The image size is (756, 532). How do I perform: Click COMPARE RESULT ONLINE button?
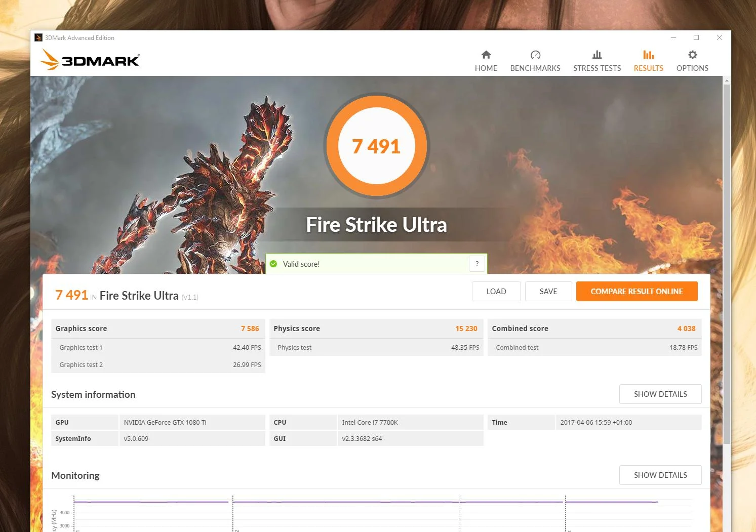[x=637, y=292]
